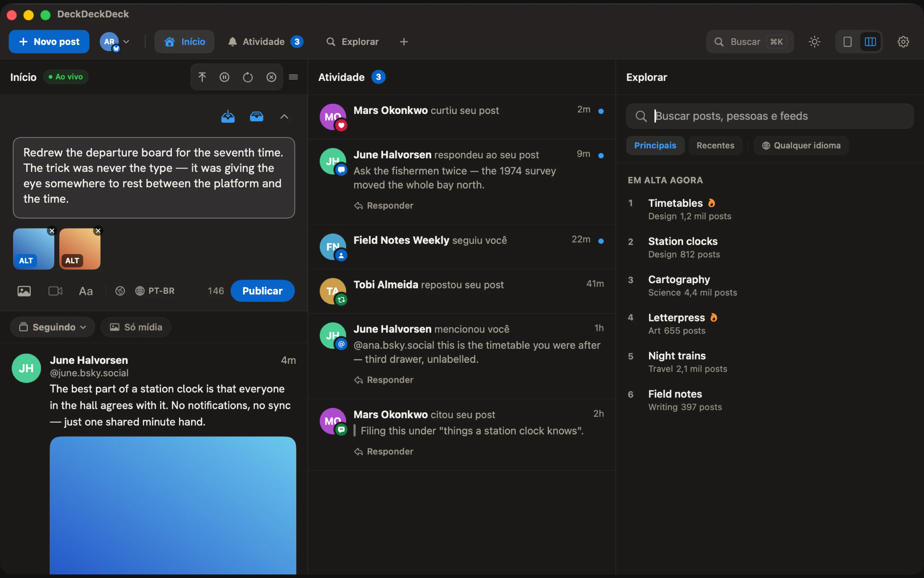Click the orange image attachment thumbnail

pos(80,249)
